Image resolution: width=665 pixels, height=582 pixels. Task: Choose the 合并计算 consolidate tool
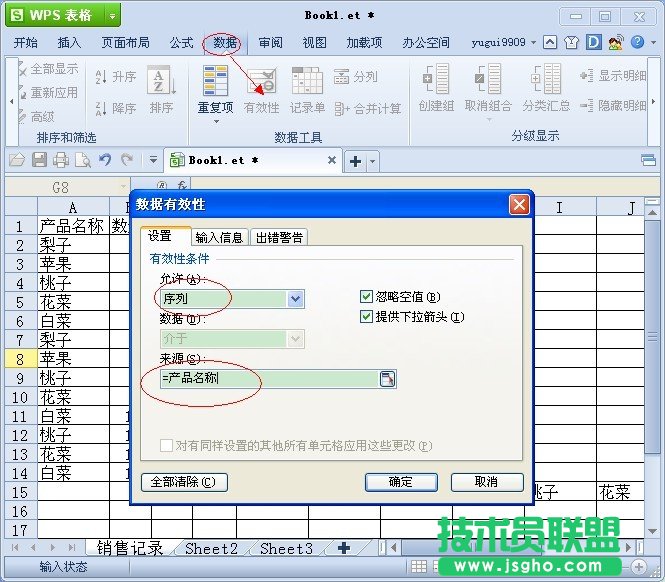pyautogui.click(x=367, y=109)
